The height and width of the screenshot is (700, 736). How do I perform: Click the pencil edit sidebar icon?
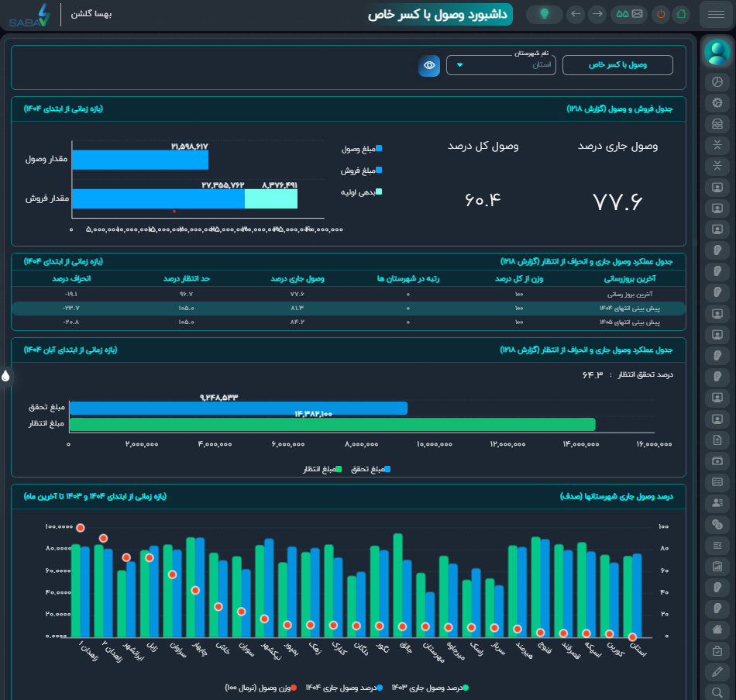[717, 672]
